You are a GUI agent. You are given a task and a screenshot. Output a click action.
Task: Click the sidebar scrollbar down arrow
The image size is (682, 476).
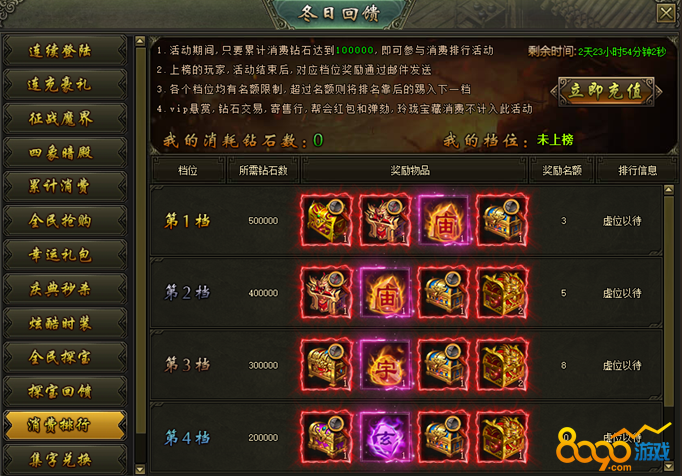pos(140,469)
